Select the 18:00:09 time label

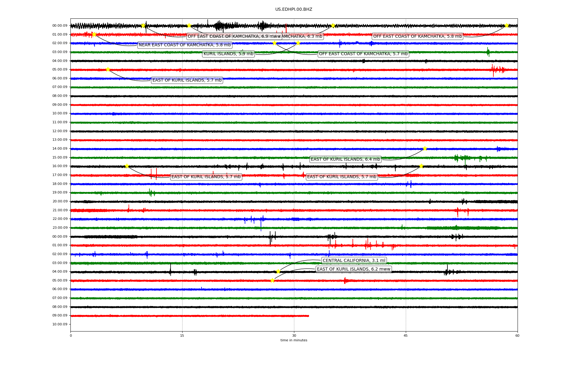tap(60, 184)
